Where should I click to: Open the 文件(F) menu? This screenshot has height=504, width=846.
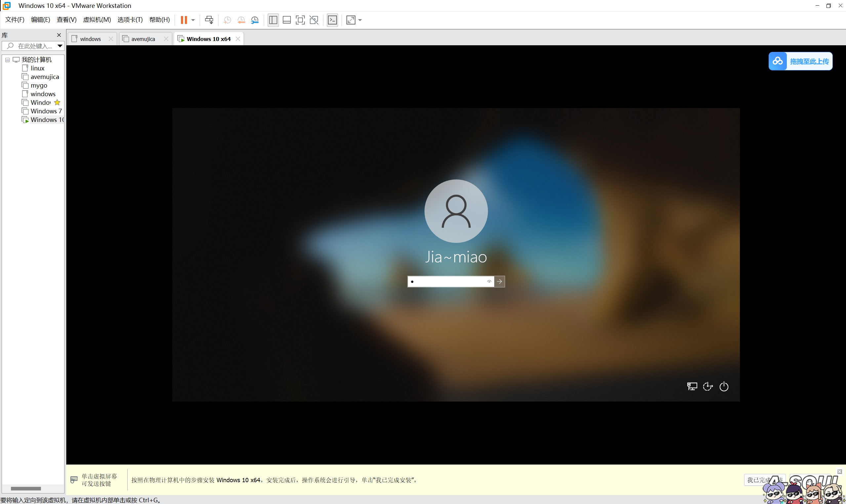click(x=15, y=20)
